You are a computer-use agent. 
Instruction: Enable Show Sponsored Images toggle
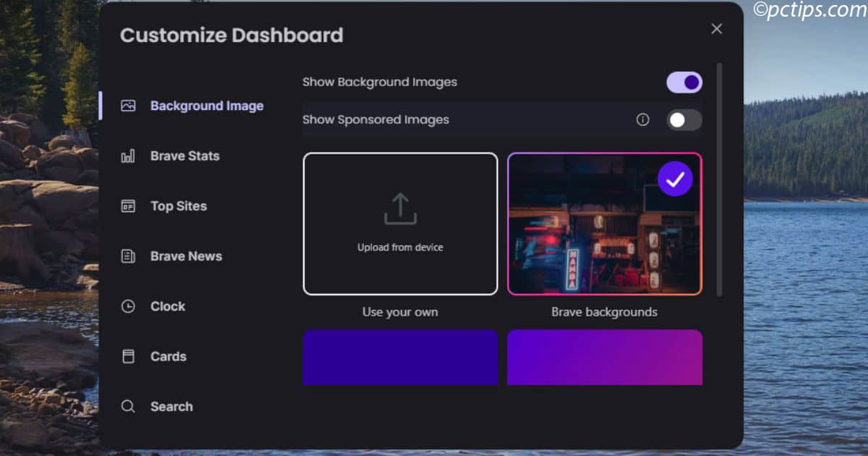click(684, 120)
